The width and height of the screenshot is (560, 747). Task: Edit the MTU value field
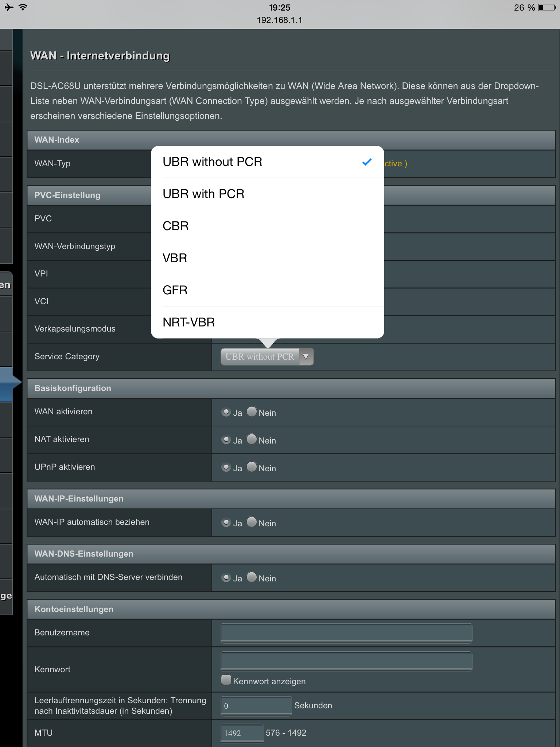pos(242,733)
